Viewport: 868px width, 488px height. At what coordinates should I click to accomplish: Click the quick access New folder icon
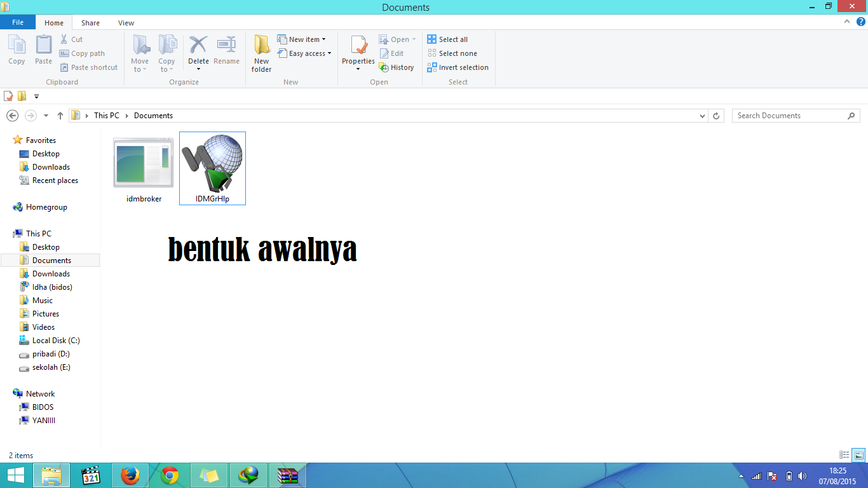point(22,97)
